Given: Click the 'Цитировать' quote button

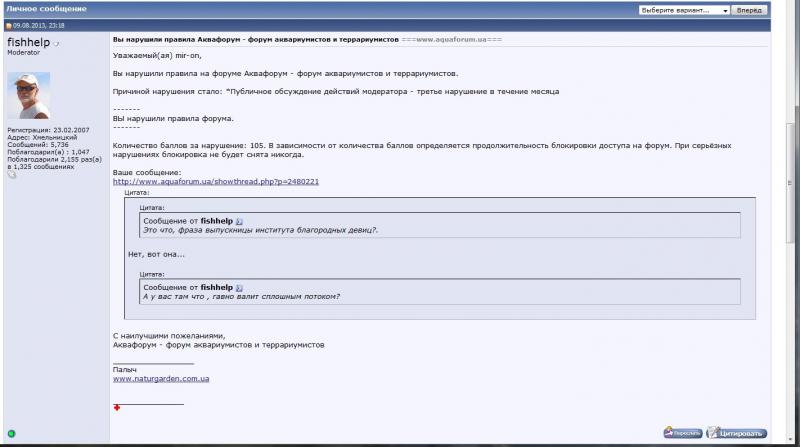Looking at the screenshot, I should pyautogui.click(x=737, y=434).
